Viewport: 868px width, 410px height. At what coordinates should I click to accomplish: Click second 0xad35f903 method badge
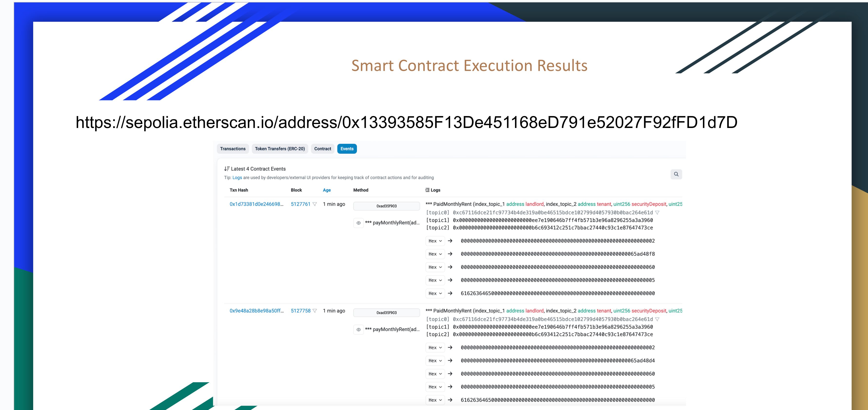pyautogui.click(x=386, y=313)
